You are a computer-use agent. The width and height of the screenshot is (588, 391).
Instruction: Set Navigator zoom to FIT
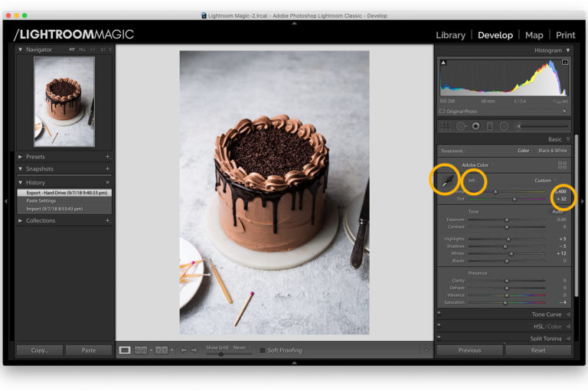72,50
